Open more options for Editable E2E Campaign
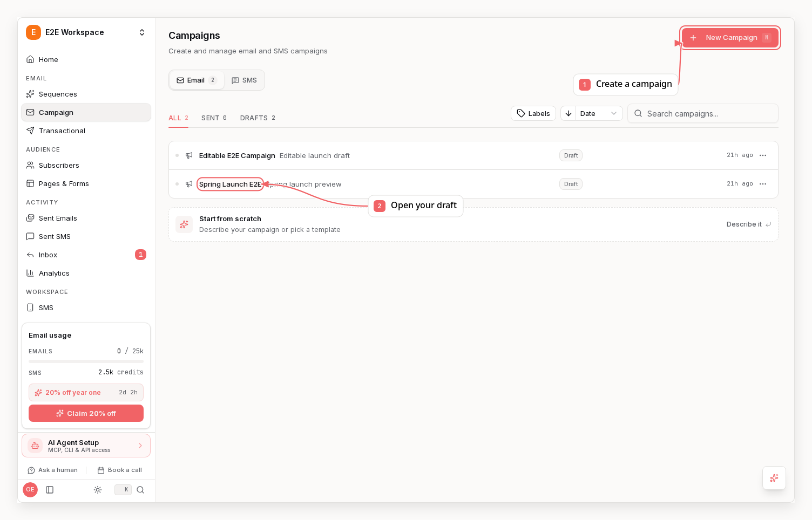Image resolution: width=812 pixels, height=520 pixels. point(763,155)
